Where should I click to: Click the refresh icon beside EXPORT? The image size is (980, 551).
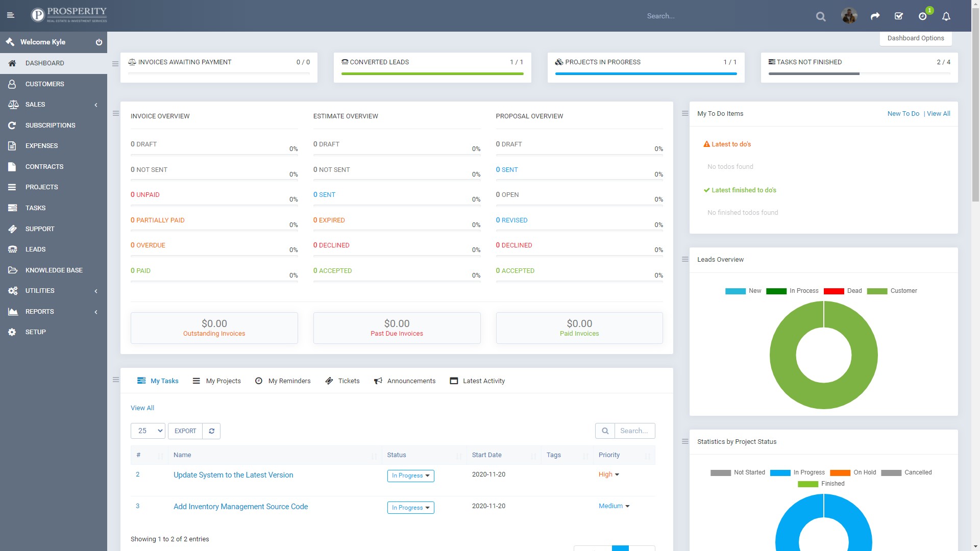[x=211, y=431]
